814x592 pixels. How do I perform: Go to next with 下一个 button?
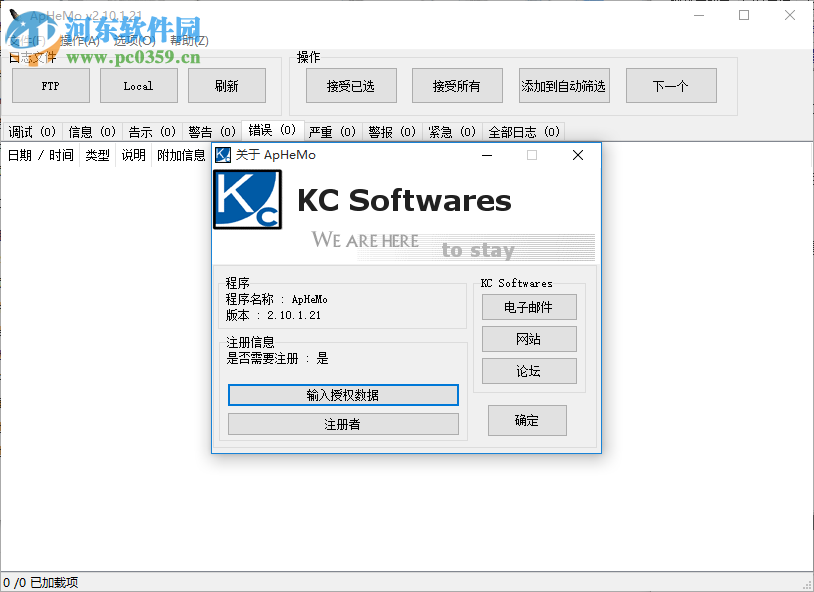(671, 86)
